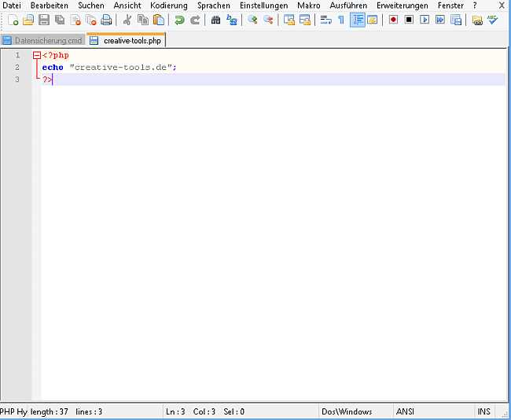
Task: Open the Datei menu
Action: [x=12, y=6]
